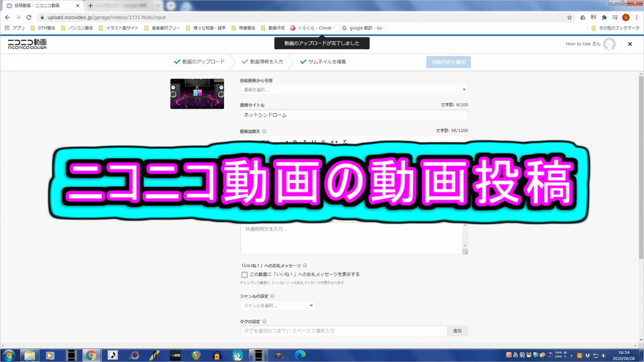Screen dimensions: 644x362
Task: Open the google 翻訳 bookmark
Action: [x=364, y=28]
